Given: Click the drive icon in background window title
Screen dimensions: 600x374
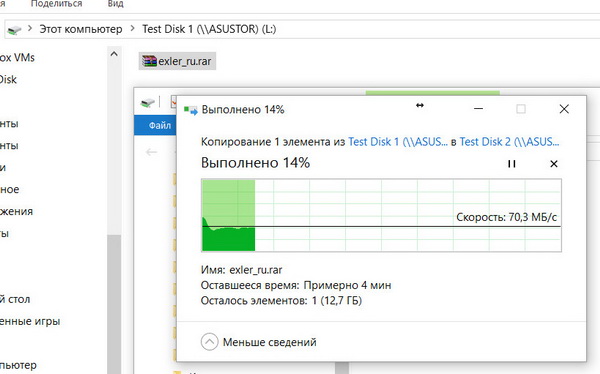Looking at the screenshot, I should tap(147, 103).
